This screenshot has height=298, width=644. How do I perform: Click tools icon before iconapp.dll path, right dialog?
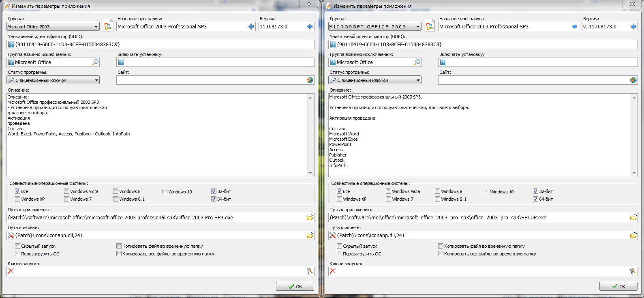coord(333,236)
